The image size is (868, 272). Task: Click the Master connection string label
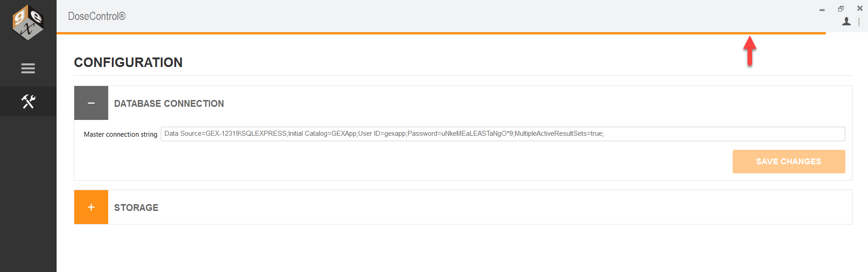click(120, 134)
